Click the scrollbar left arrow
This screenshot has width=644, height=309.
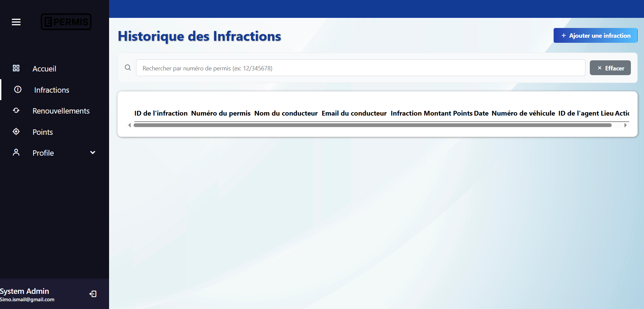(130, 125)
